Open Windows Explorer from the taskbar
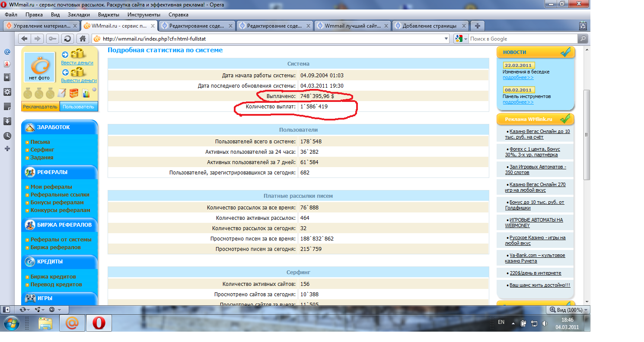This screenshot has width=644, height=342. pyautogui.click(x=45, y=323)
